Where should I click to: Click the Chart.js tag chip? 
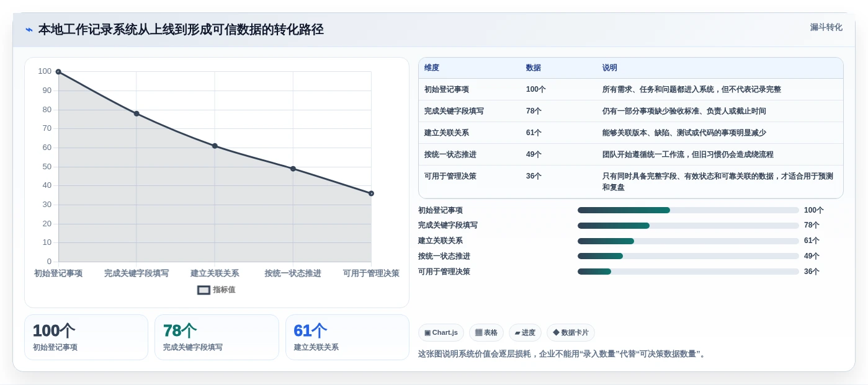tap(441, 333)
